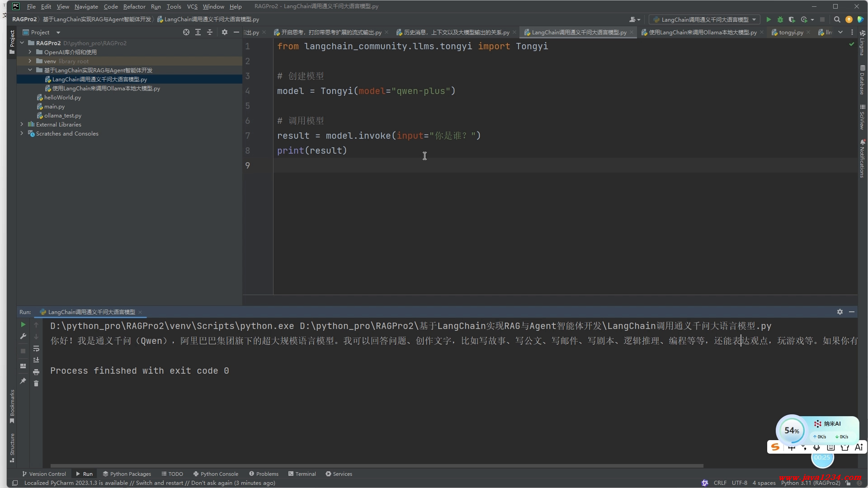The height and width of the screenshot is (488, 868).
Task: Collapse all in Project panel
Action: coord(209,32)
